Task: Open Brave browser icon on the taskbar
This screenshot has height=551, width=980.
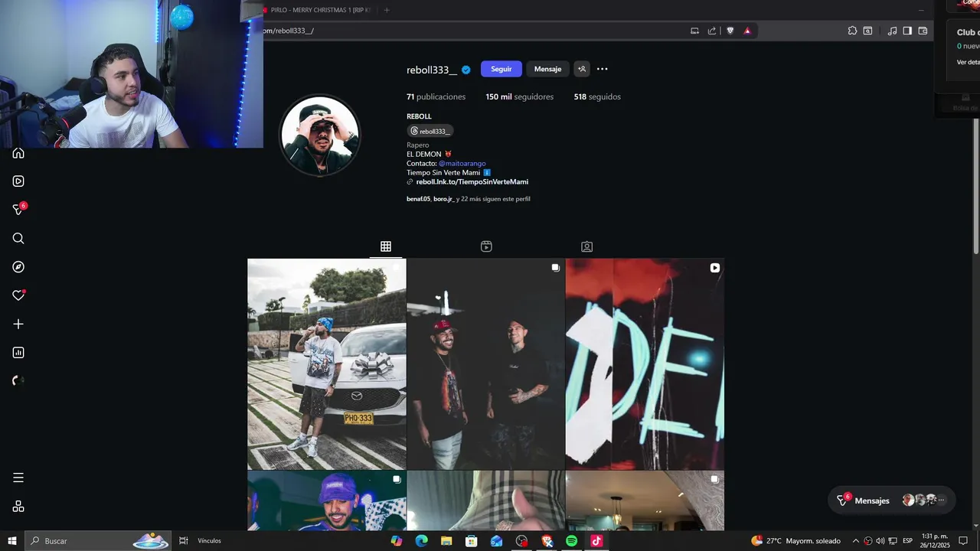Action: (x=547, y=541)
